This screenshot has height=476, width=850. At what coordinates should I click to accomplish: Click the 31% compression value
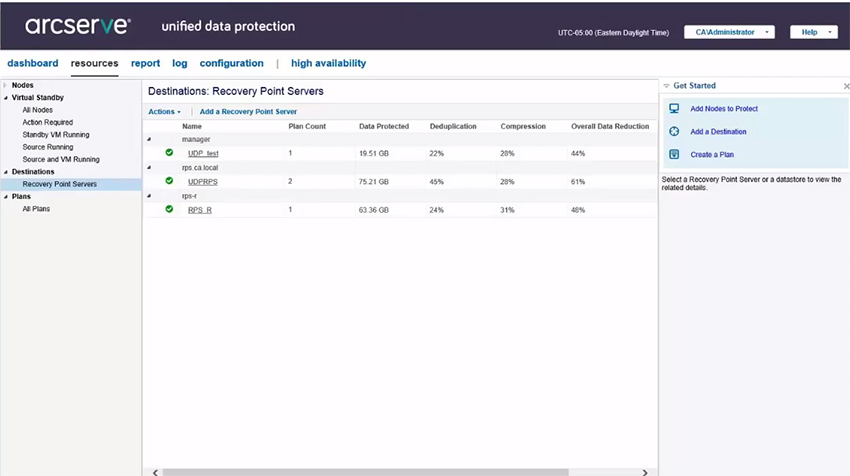click(507, 210)
